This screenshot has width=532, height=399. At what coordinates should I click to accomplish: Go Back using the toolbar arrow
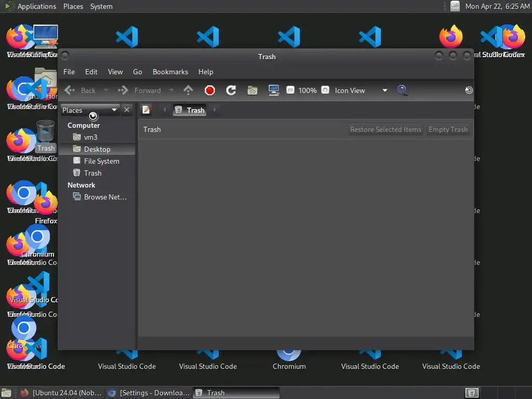(79, 90)
